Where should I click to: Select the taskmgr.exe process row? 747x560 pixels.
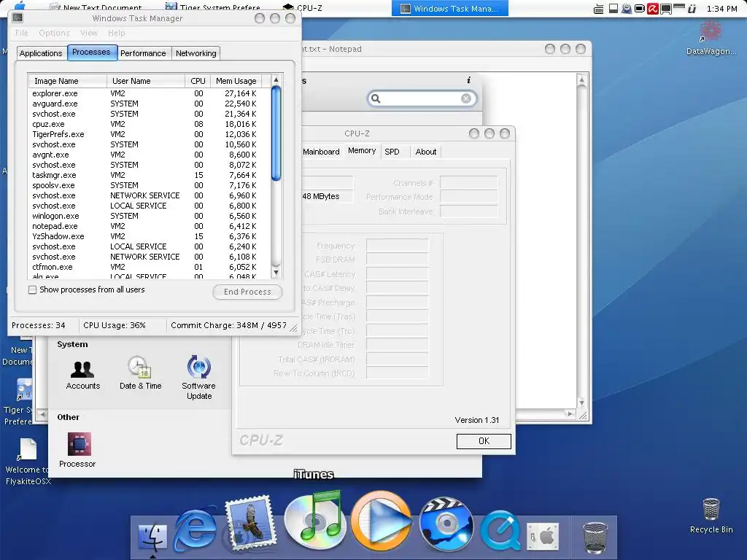tap(149, 175)
